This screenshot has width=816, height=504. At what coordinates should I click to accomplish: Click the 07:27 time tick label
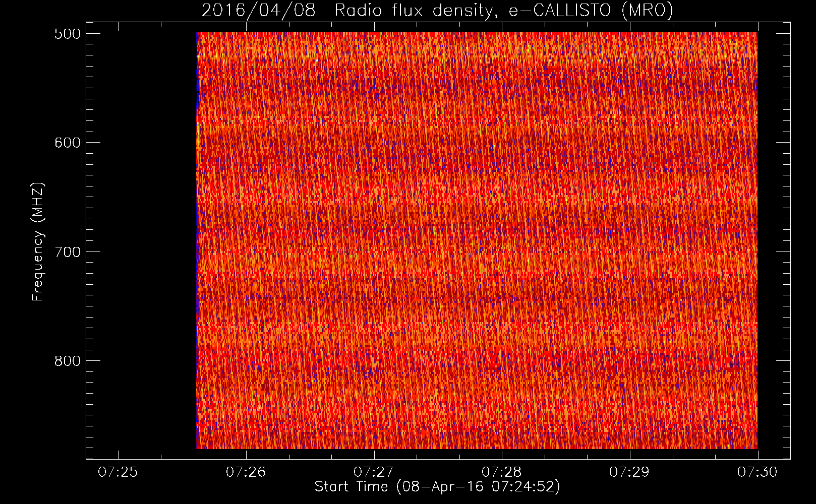coord(374,472)
